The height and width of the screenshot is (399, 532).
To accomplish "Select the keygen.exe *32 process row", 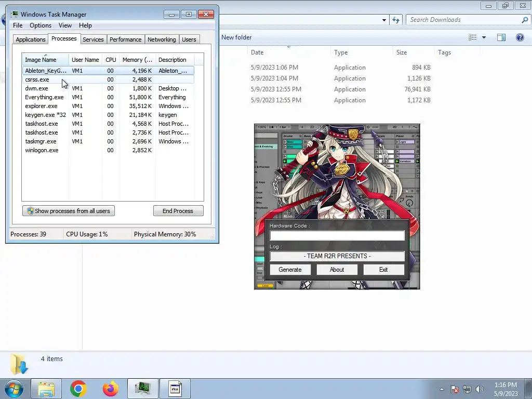I will tap(108, 115).
